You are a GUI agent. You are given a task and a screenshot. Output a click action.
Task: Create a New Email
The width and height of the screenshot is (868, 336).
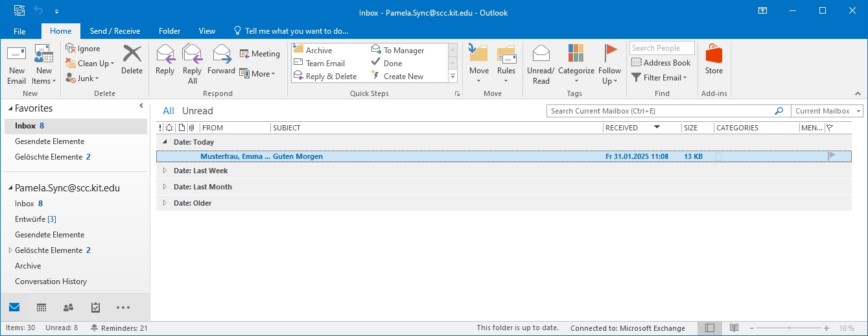point(17,65)
